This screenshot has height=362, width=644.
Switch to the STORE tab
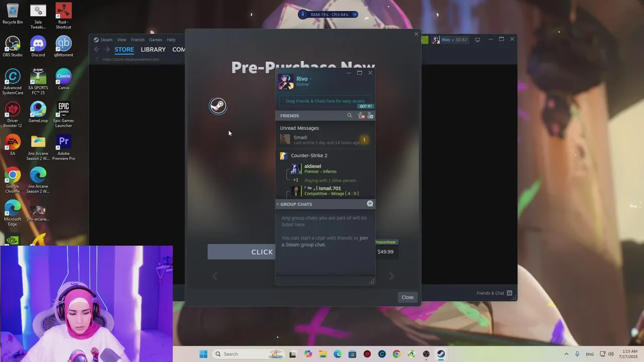tap(124, 49)
